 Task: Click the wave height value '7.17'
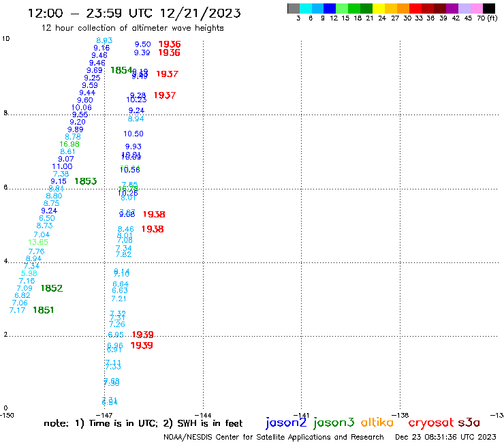point(17,310)
